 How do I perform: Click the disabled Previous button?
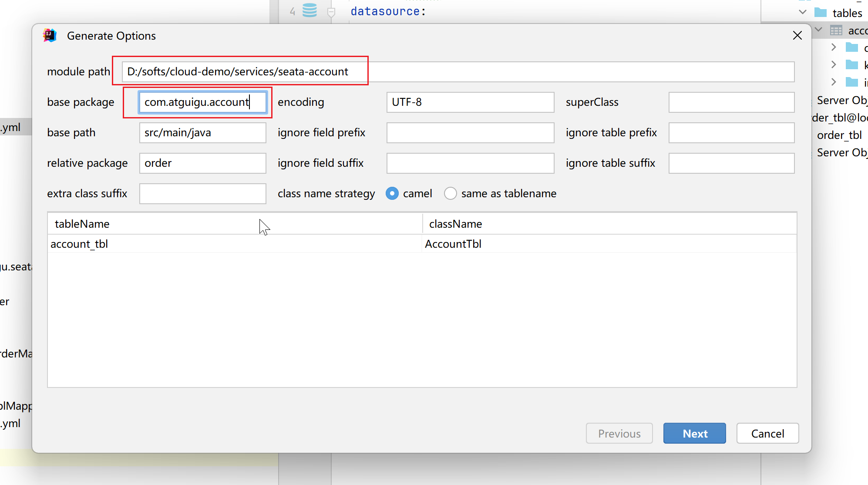point(619,433)
